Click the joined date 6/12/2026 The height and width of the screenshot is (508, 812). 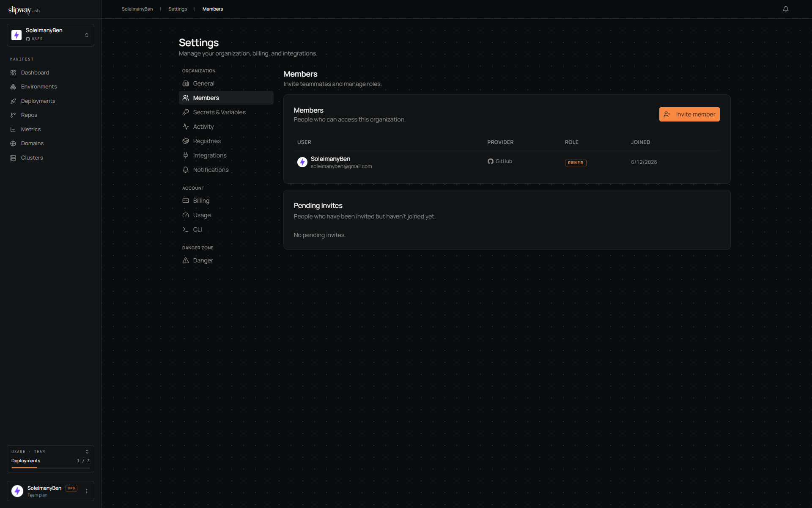click(x=644, y=162)
